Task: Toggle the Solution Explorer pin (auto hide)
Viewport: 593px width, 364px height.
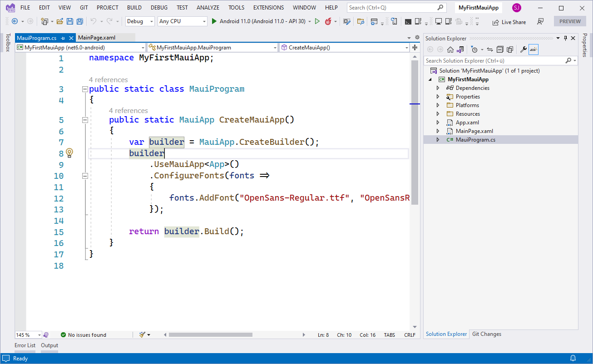Action: pyautogui.click(x=565, y=39)
